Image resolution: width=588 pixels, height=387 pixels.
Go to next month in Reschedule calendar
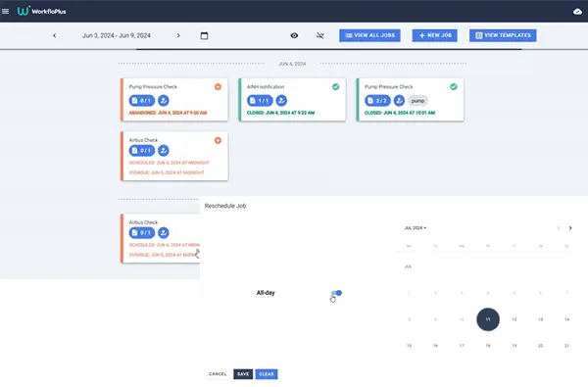[x=570, y=228]
